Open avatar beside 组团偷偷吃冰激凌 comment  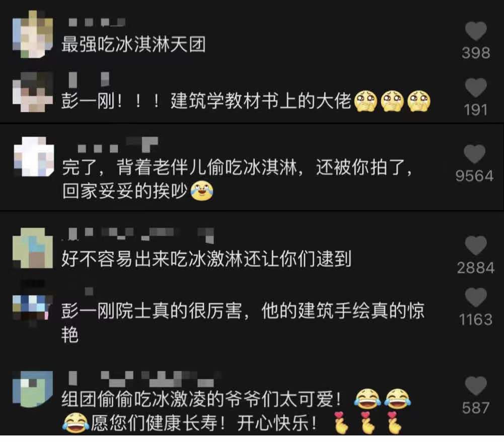coord(33,389)
